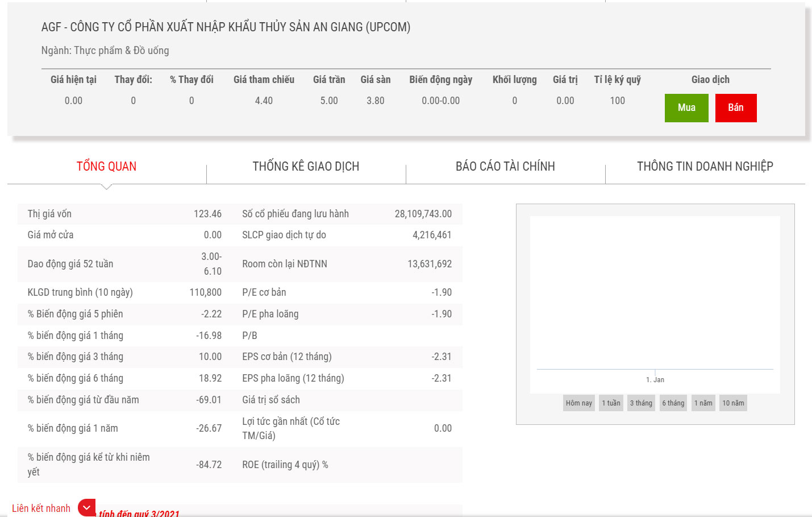This screenshot has width=812, height=517.
Task: Open the Liên kết nhanh link
Action: pos(41,508)
